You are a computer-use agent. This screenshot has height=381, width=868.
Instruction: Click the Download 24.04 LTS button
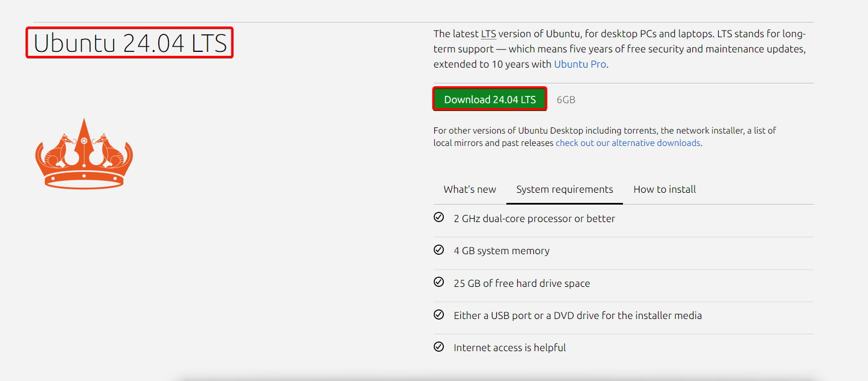click(x=489, y=99)
